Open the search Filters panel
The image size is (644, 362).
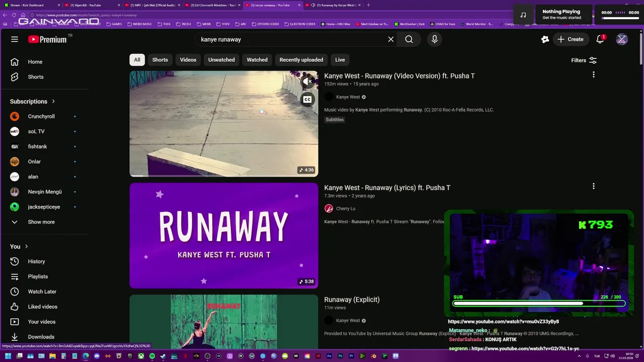(x=584, y=60)
